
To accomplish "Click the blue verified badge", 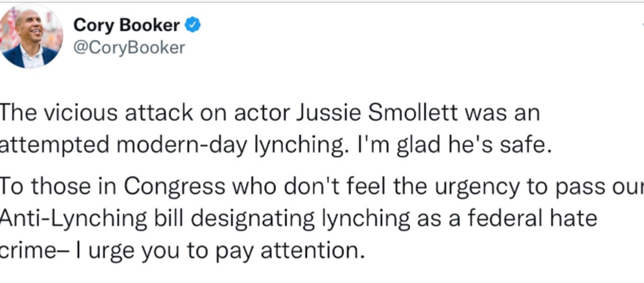I will [x=192, y=25].
